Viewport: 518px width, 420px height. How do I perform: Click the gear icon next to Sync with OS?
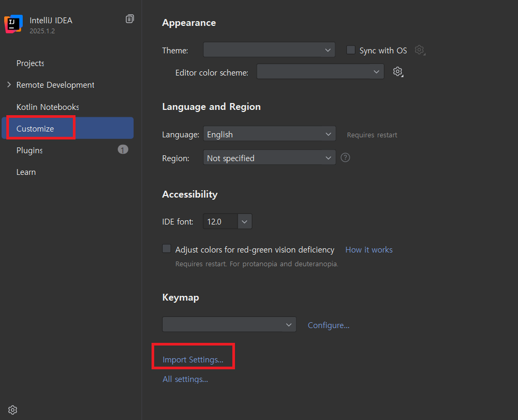point(419,50)
